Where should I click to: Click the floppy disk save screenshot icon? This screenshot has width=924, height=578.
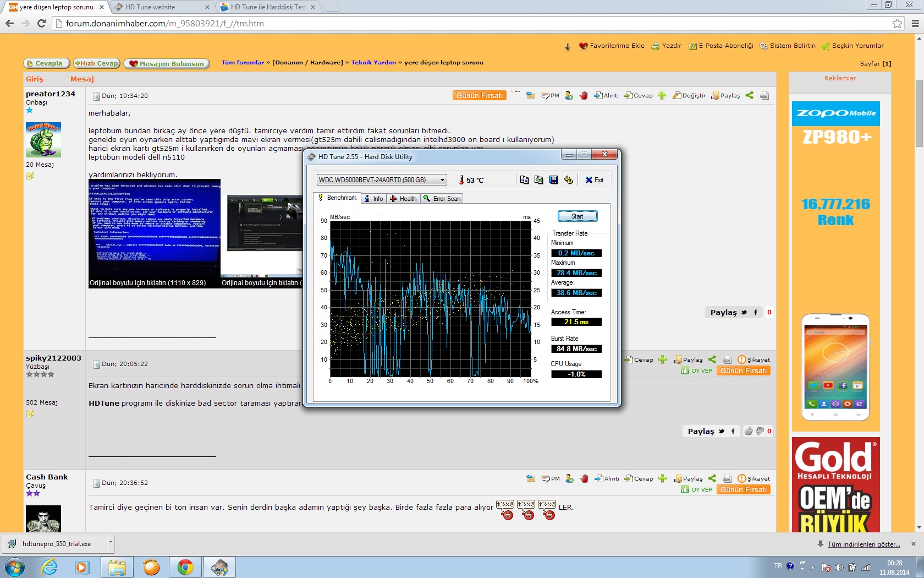click(x=554, y=180)
